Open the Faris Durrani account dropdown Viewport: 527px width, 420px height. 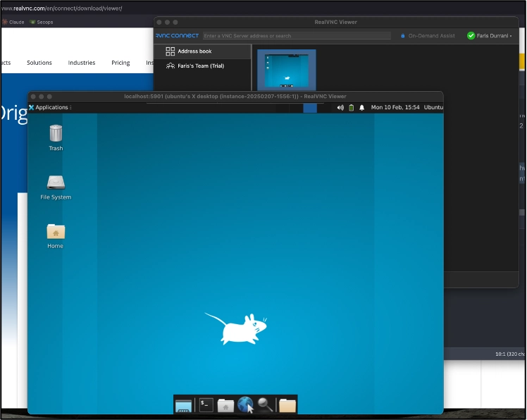494,36
